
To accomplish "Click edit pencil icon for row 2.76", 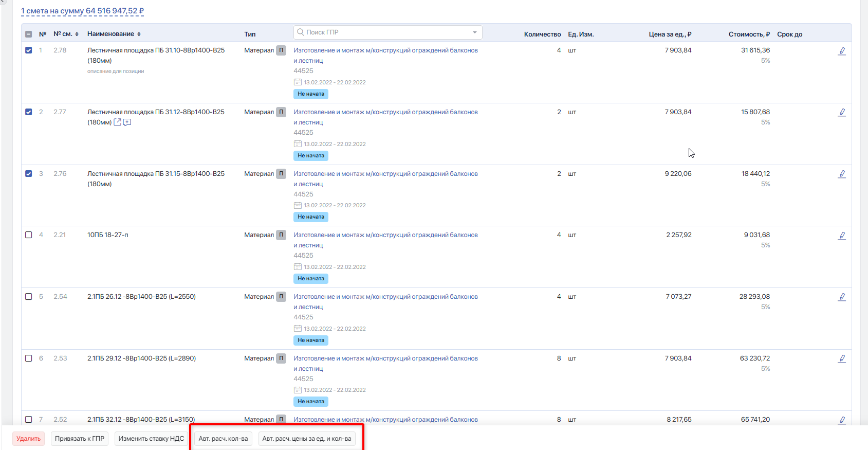I will point(842,174).
